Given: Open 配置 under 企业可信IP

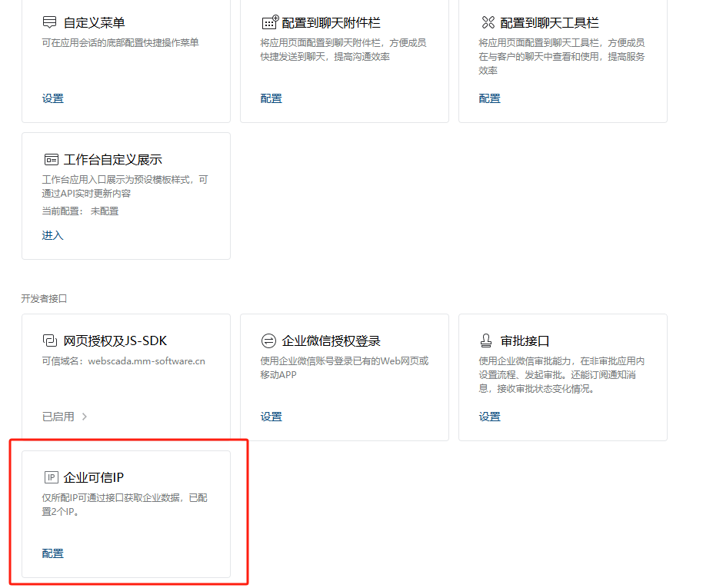Looking at the screenshot, I should [52, 553].
